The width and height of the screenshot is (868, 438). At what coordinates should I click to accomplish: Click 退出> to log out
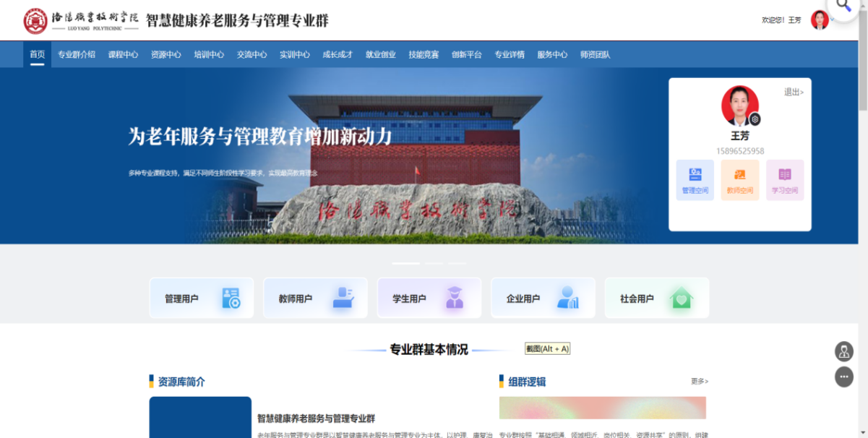[x=794, y=92]
